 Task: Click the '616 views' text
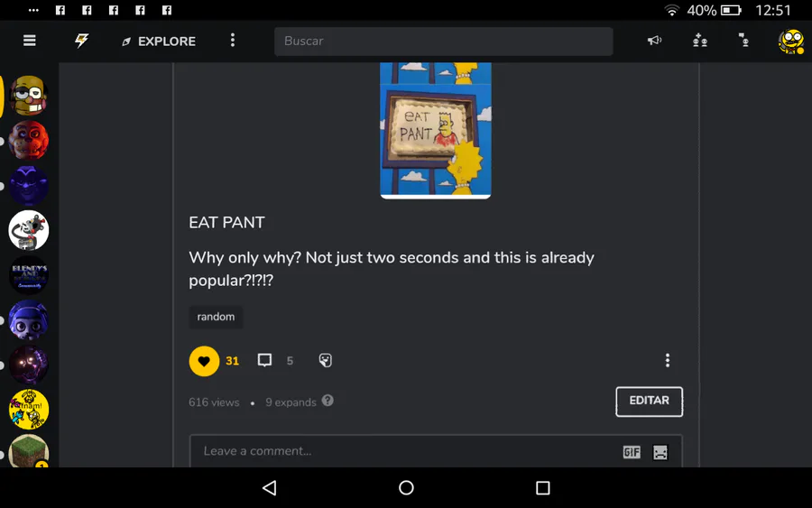[x=214, y=402]
